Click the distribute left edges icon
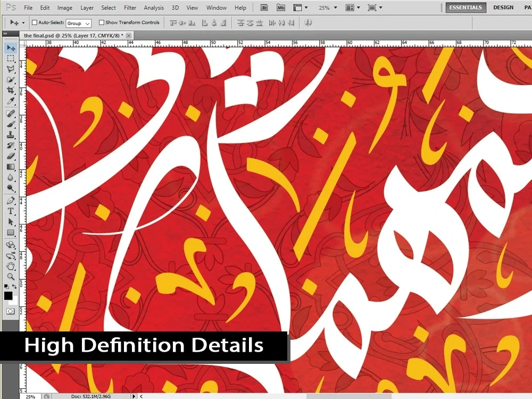This screenshot has width=532, height=399. point(272,23)
